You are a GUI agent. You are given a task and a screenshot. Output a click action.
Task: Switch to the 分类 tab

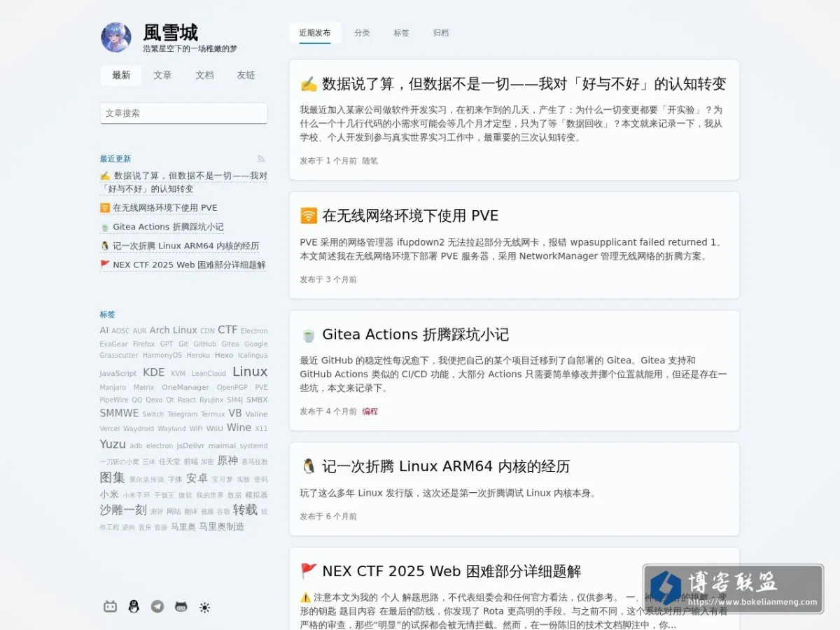pos(362,33)
